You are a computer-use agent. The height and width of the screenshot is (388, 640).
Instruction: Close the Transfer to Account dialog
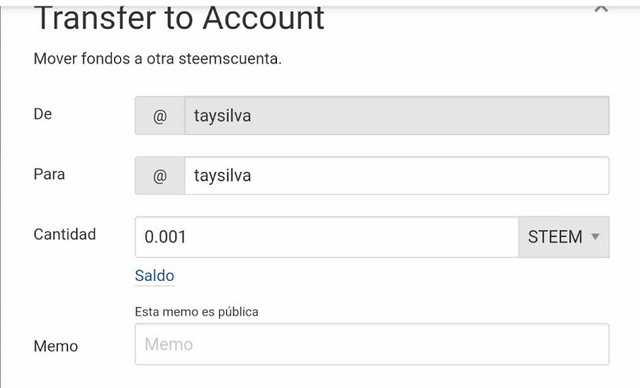pos(601,8)
